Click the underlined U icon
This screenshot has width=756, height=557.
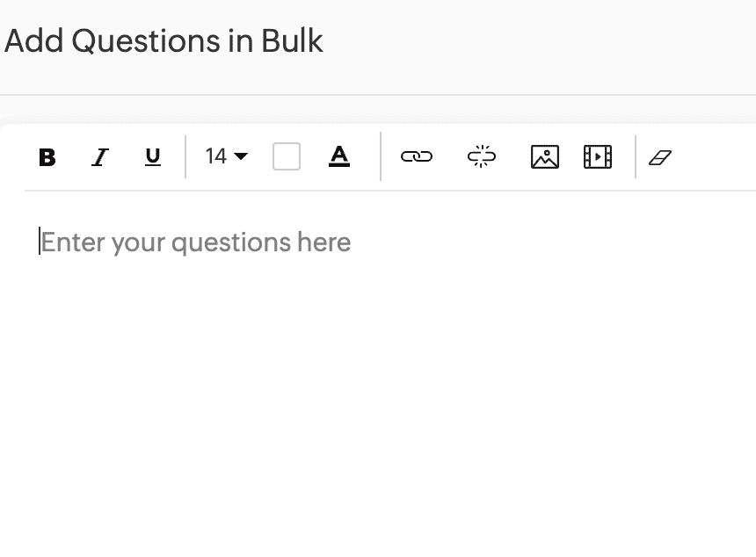153,157
